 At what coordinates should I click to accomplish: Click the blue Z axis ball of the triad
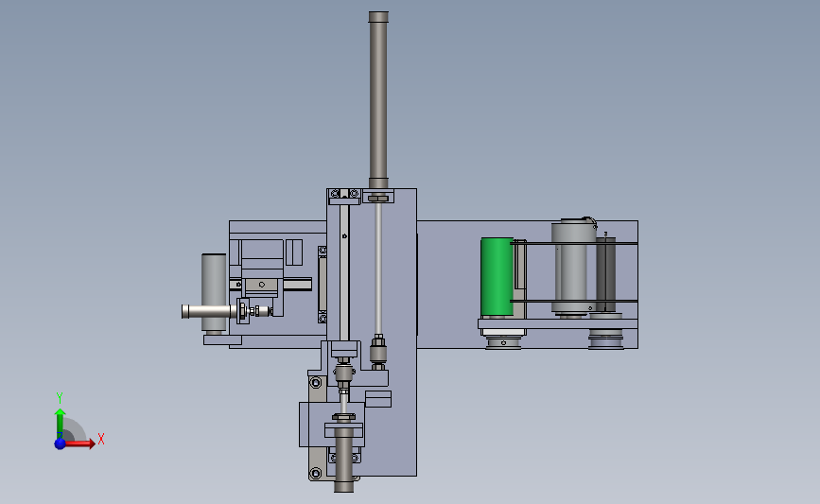point(61,443)
